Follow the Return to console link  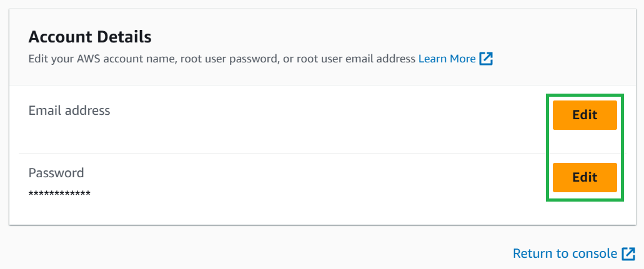564,253
